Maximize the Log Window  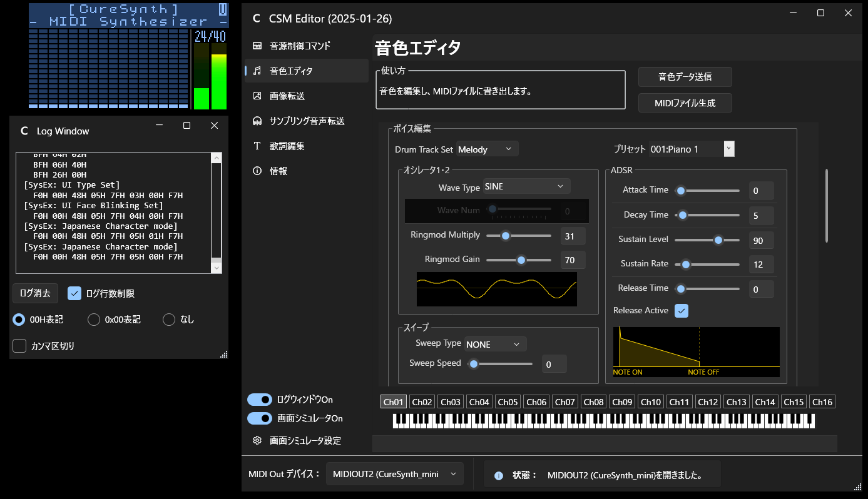tap(186, 126)
